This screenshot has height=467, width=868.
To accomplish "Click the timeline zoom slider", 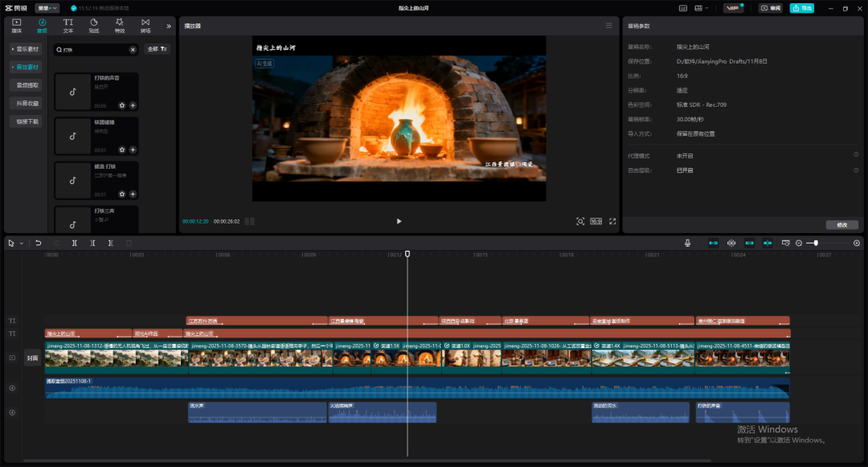I will pos(817,243).
